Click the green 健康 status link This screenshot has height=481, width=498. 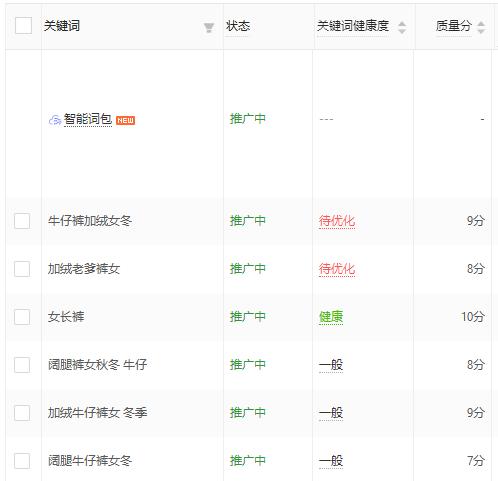(x=331, y=317)
